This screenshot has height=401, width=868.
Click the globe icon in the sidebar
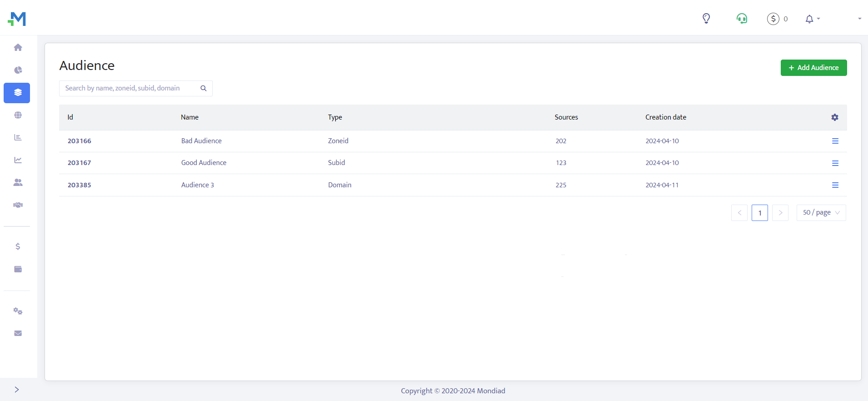coord(18,115)
